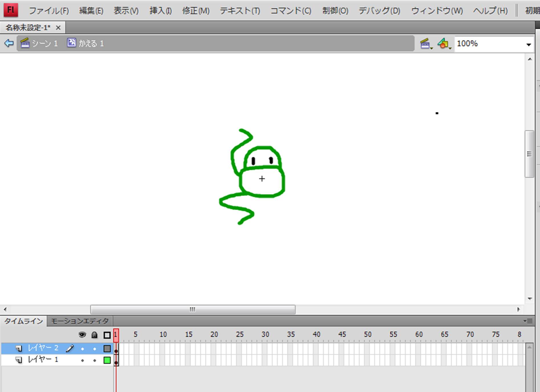This screenshot has width=540, height=392.
Task: Click the padlock lock-all-layers icon
Action: click(94, 335)
